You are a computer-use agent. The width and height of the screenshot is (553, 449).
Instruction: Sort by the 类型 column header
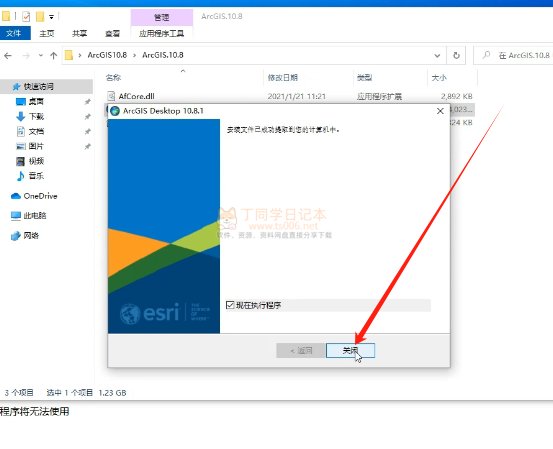pyautogui.click(x=365, y=78)
